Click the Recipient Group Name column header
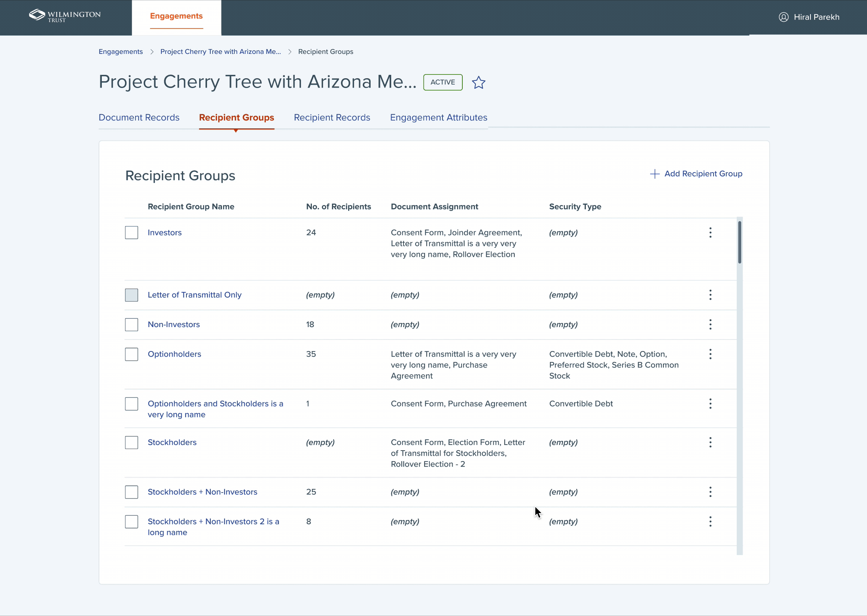This screenshot has height=616, width=867. 191,207
